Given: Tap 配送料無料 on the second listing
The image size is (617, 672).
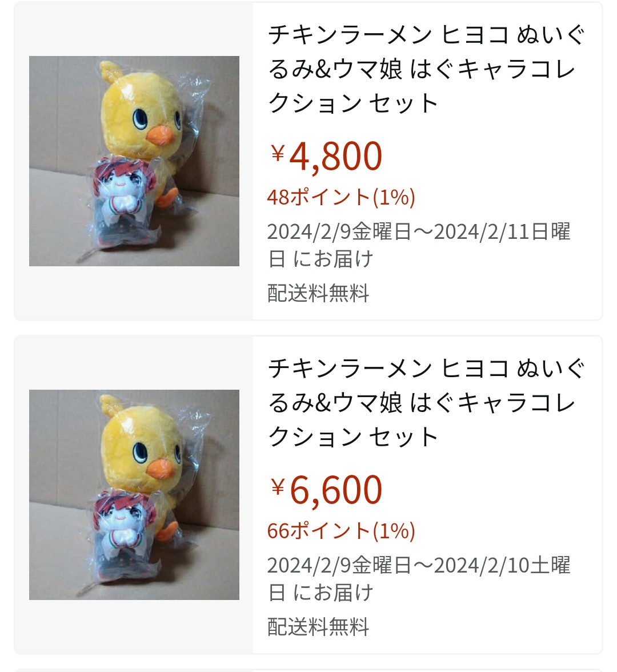Looking at the screenshot, I should coord(318,627).
